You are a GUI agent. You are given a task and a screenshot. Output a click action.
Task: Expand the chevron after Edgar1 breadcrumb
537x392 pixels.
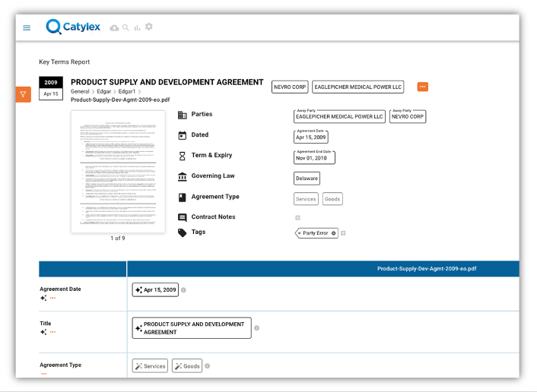139,92
